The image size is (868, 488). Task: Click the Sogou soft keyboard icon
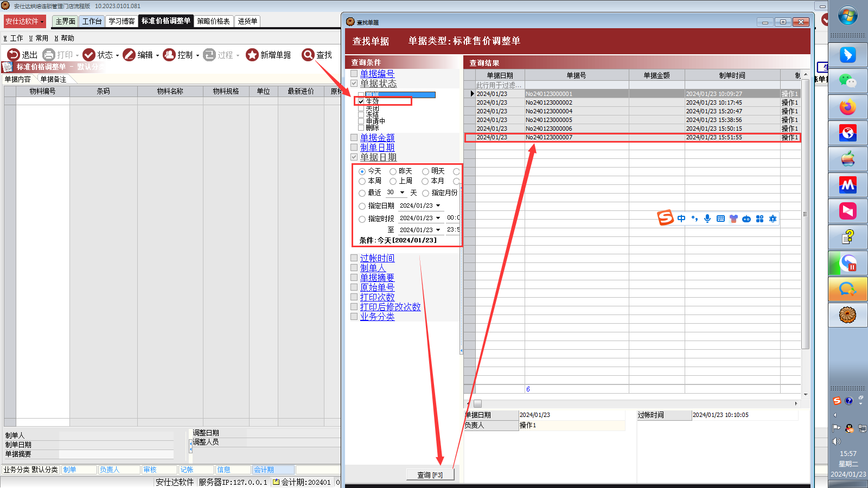click(x=720, y=219)
